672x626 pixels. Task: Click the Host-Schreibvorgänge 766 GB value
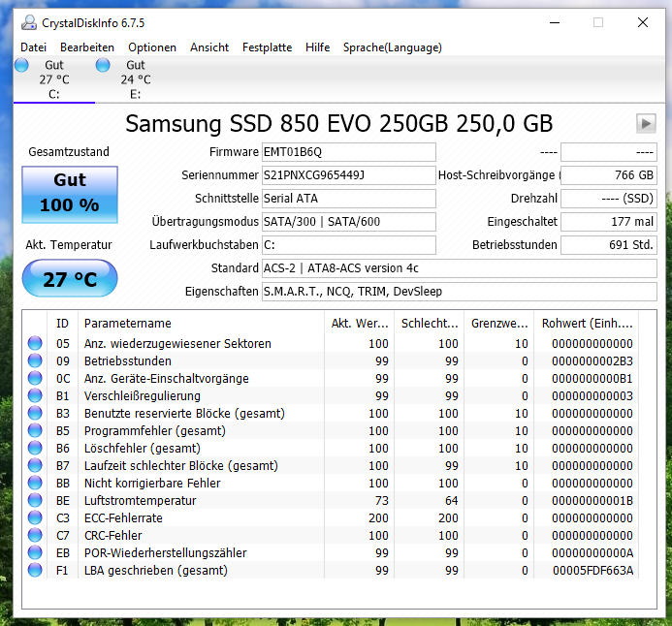(x=609, y=175)
